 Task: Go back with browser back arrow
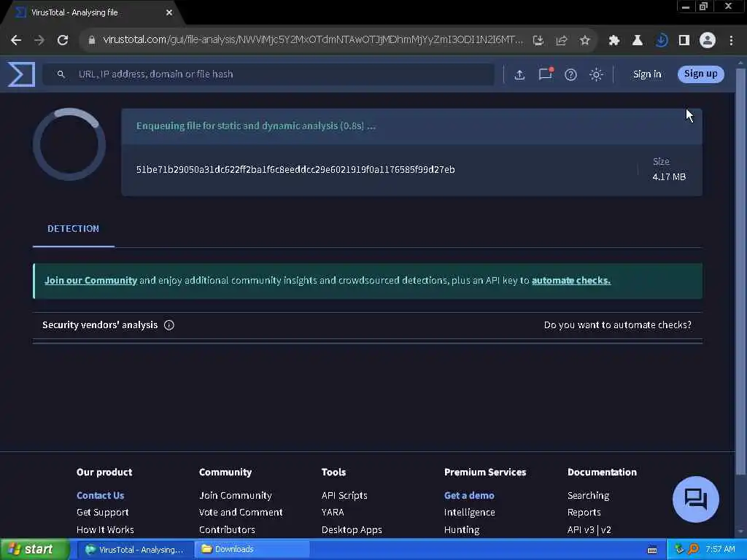point(16,40)
